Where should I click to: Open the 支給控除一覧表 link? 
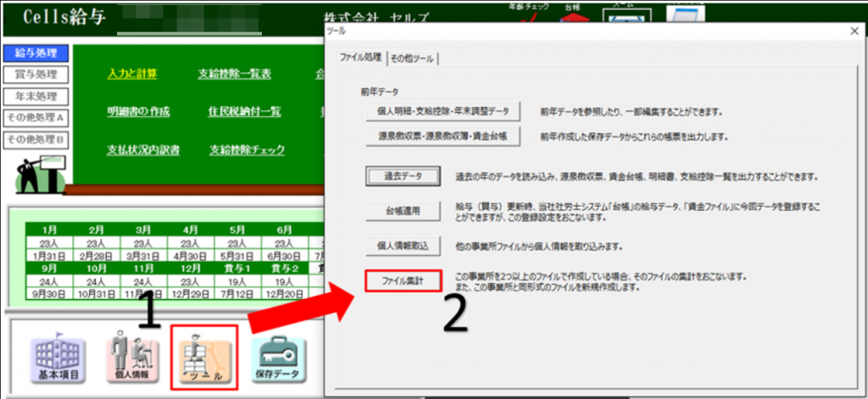click(234, 75)
